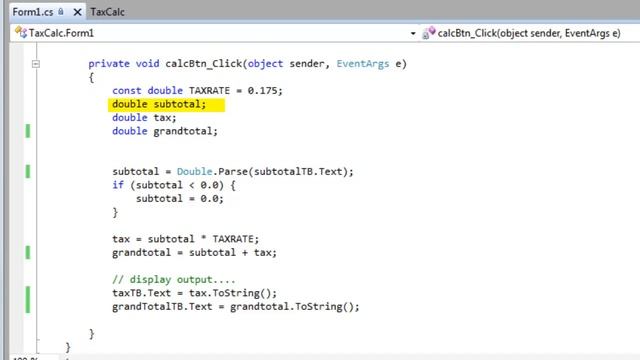The width and height of the screenshot is (640, 360).
Task: Collapse the calcBtn_Click method outline
Action: pyautogui.click(x=36, y=64)
